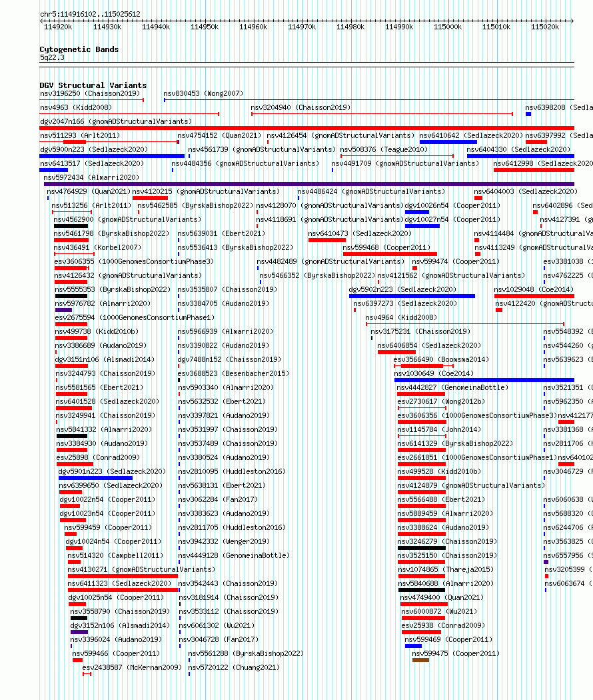Image resolution: width=593 pixels, height=700 pixels.
Task: Open nsv599475 (Cooper2011) label
Action: click(456, 653)
